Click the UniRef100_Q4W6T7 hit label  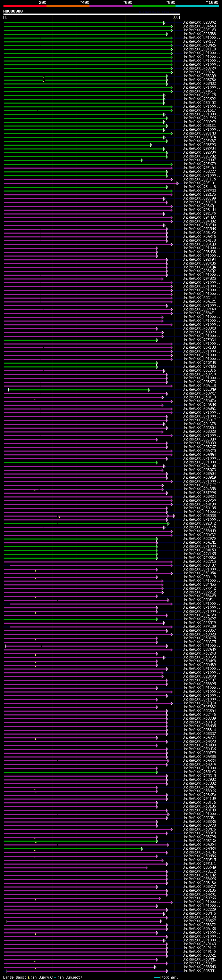(x=199, y=92)
